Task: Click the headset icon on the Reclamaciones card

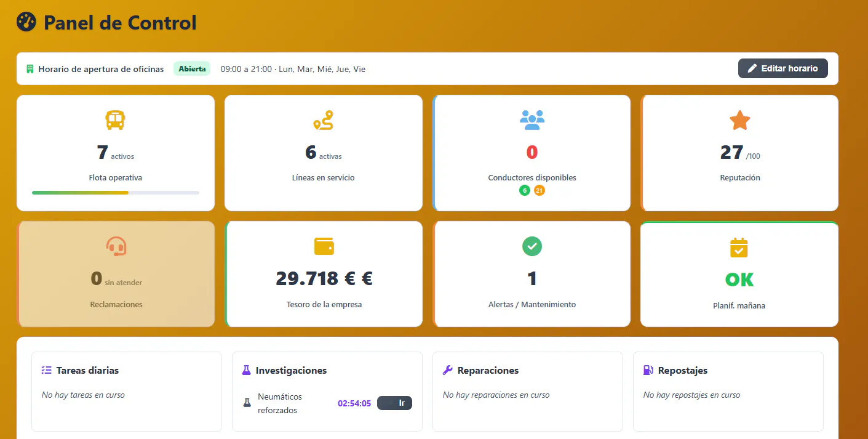Action: (116, 246)
